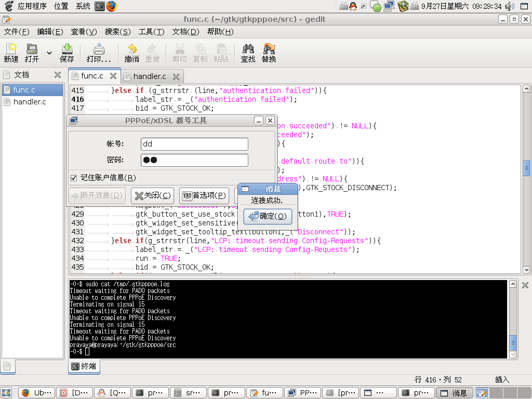Click the PPPoE dialog window menu icon
Screen dimensions: 532x399
pos(74,121)
